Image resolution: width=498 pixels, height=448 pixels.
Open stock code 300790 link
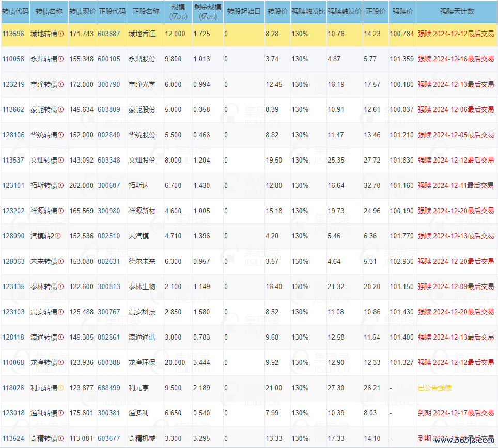point(109,85)
